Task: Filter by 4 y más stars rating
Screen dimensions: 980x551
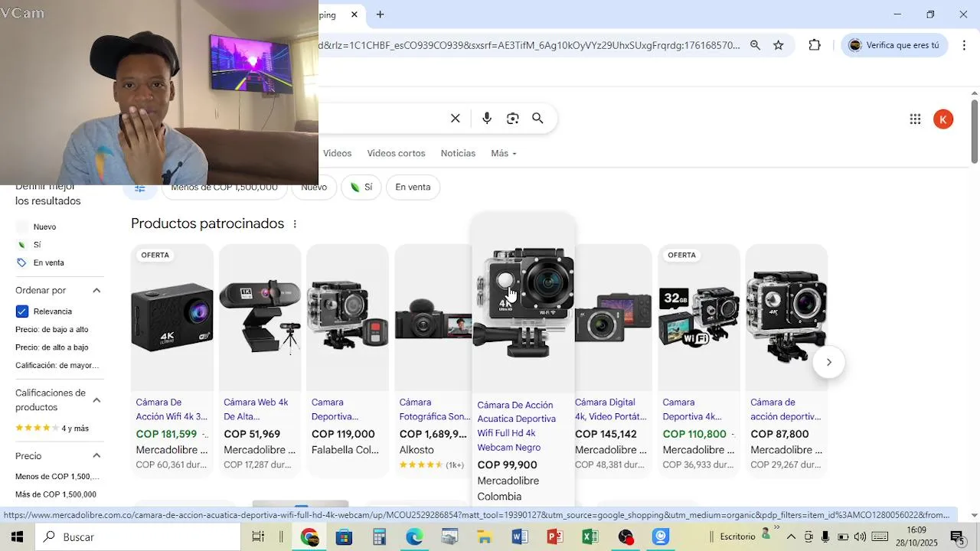Action: pos(52,428)
